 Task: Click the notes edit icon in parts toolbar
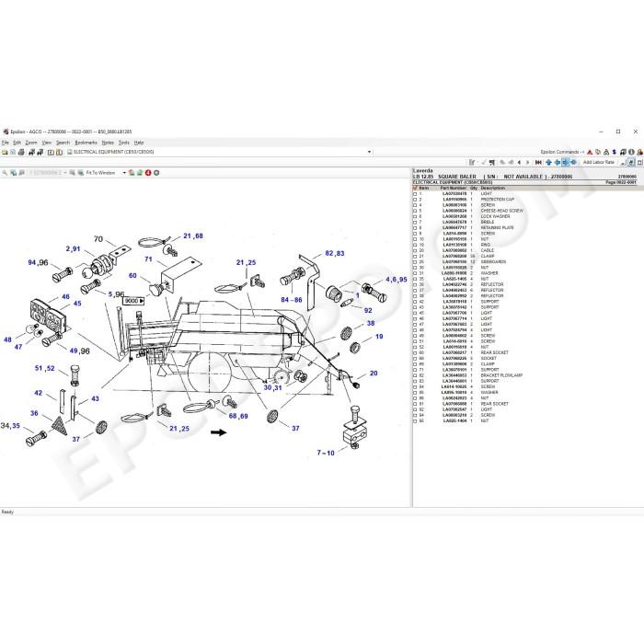[472, 163]
